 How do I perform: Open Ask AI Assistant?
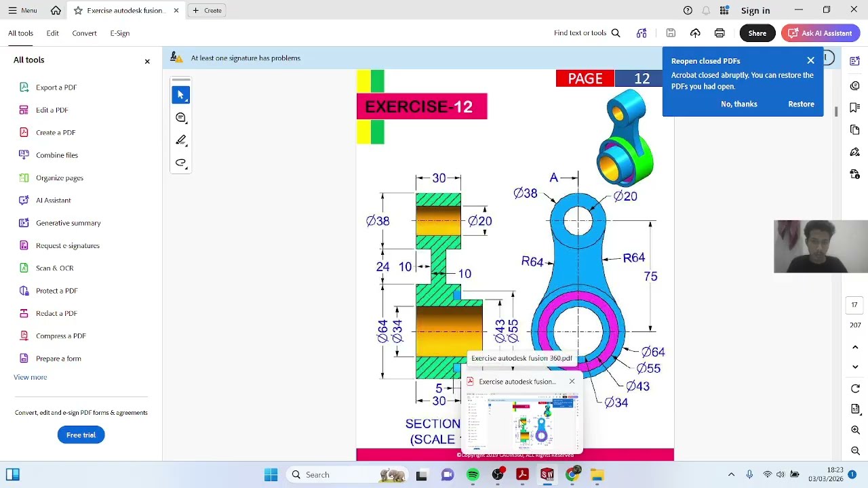tap(821, 33)
